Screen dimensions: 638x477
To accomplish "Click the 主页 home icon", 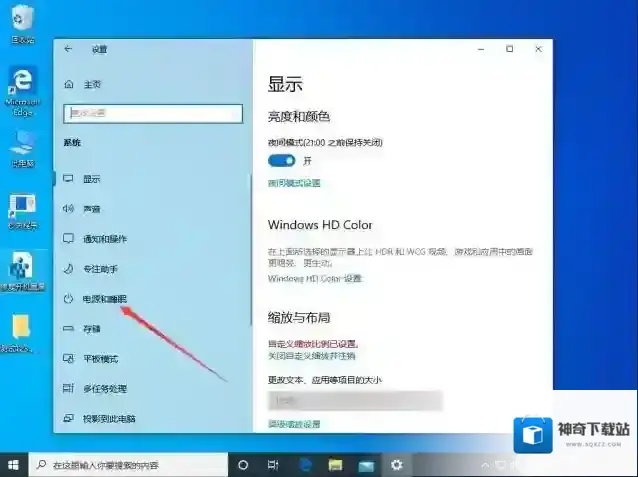I will click(69, 84).
